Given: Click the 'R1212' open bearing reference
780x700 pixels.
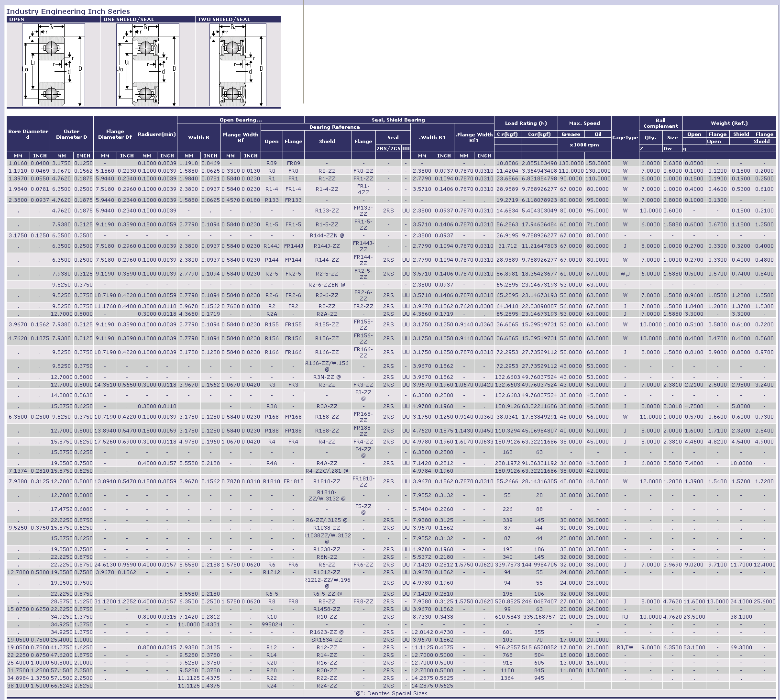Looking at the screenshot, I should 272,572.
